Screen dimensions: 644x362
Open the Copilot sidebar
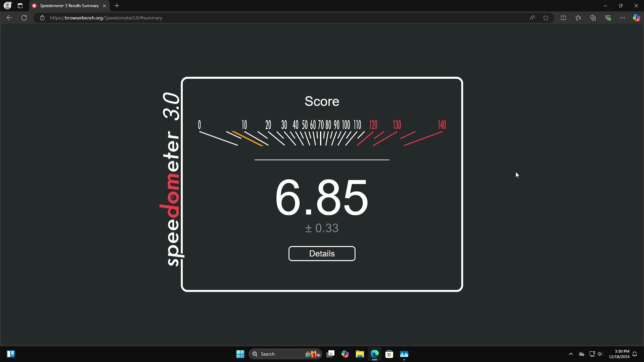click(x=636, y=18)
